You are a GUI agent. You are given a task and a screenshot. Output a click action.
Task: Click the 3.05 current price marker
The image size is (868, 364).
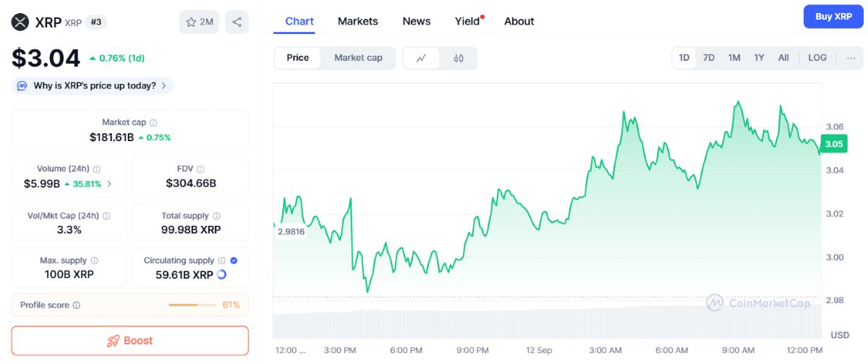click(833, 144)
